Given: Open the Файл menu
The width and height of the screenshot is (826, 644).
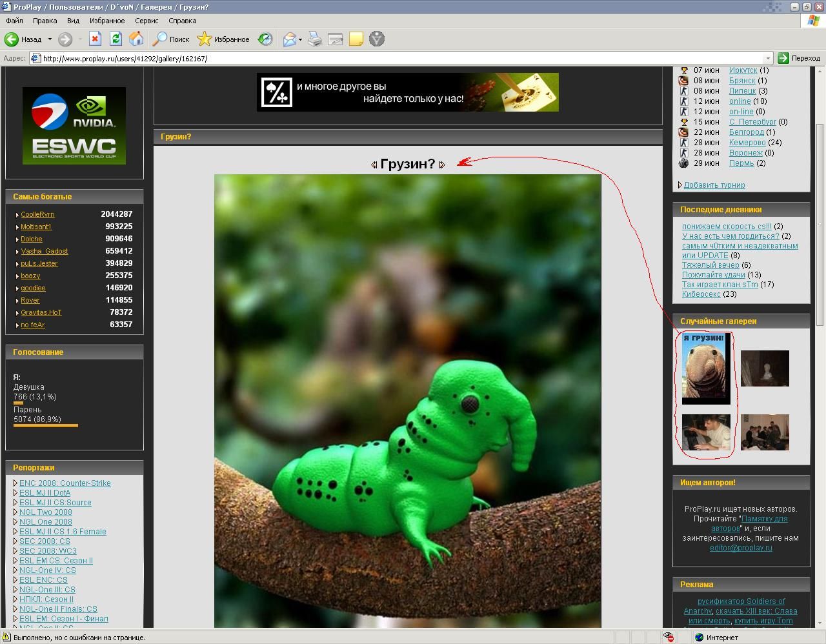Looking at the screenshot, I should click(x=14, y=21).
